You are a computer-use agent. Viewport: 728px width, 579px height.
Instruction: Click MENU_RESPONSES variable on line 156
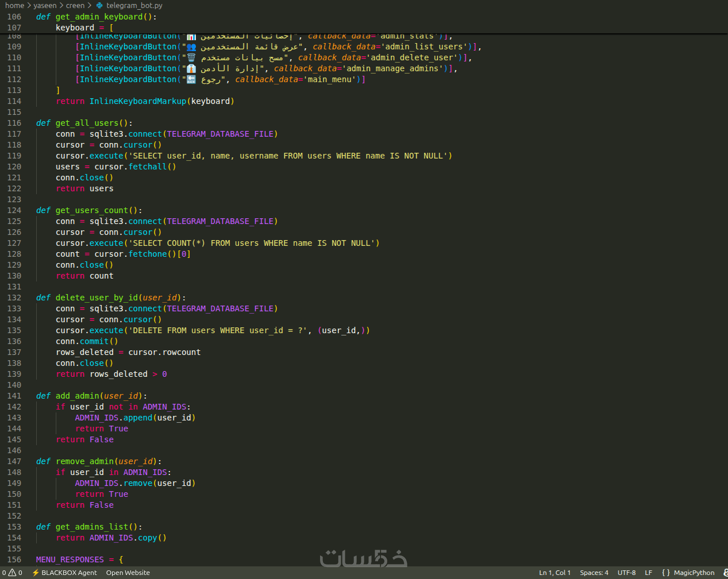[70, 559]
